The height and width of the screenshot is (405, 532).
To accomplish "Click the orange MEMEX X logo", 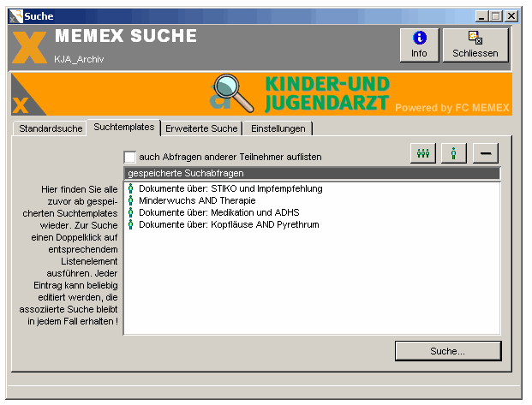I will (30, 46).
